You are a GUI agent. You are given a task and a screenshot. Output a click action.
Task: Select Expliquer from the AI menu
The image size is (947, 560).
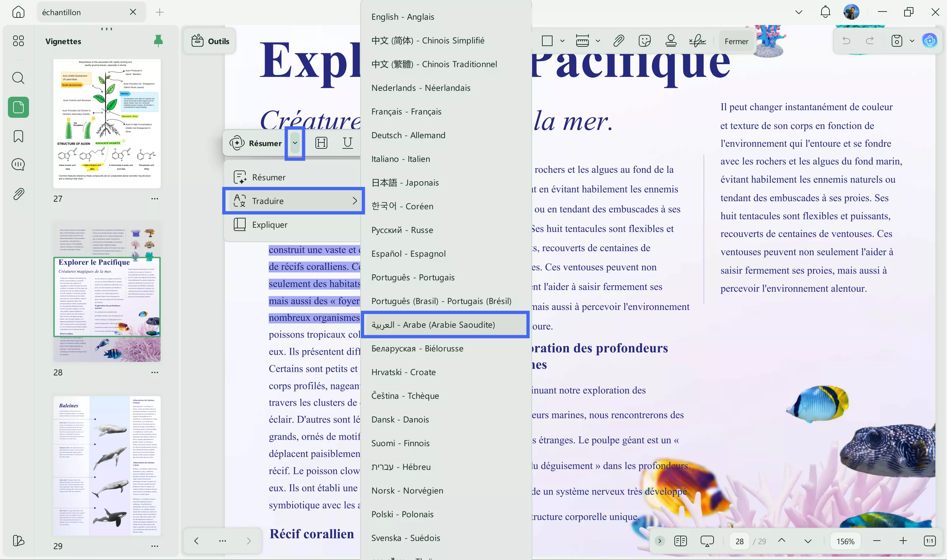270,224
